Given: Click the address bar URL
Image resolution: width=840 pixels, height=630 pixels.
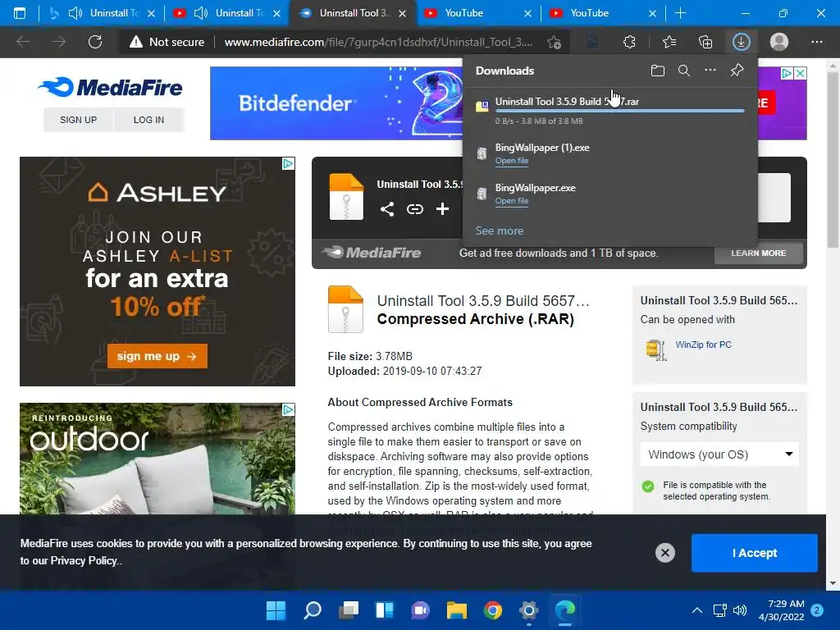Looking at the screenshot, I should click(378, 42).
